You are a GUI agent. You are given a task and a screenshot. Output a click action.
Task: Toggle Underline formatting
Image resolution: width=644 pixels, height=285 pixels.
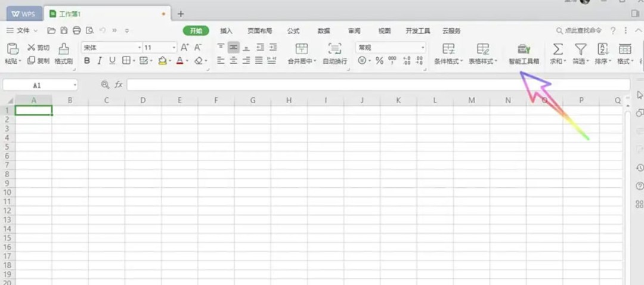[112, 61]
